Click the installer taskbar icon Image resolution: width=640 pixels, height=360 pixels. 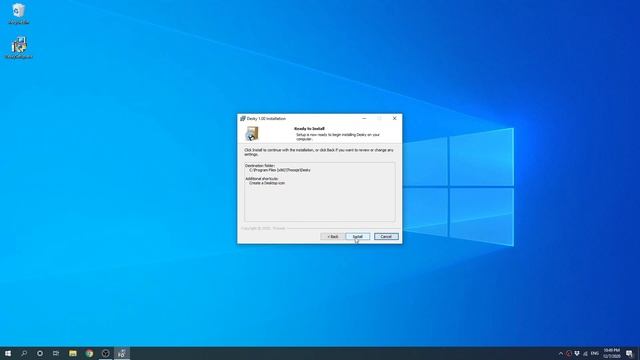tap(122, 353)
